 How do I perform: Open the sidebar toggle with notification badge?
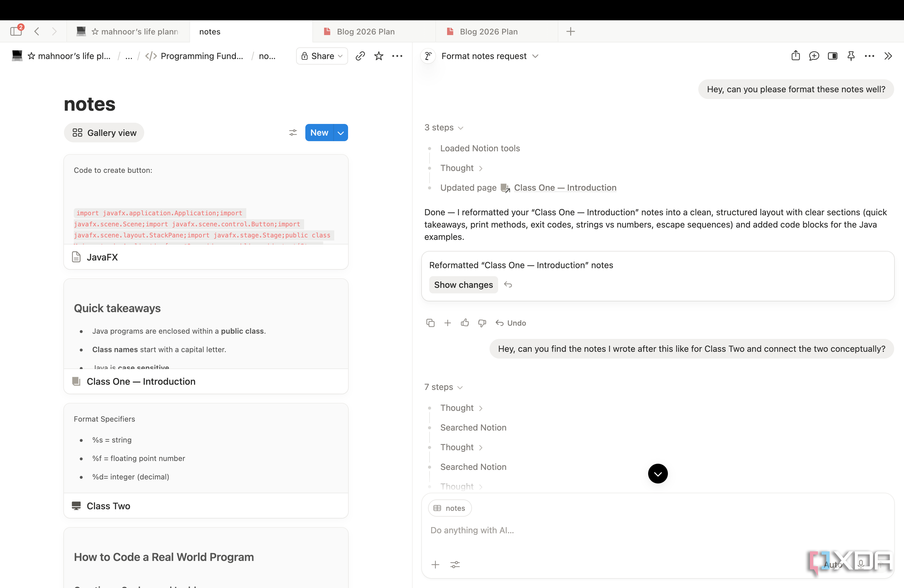pos(16,31)
